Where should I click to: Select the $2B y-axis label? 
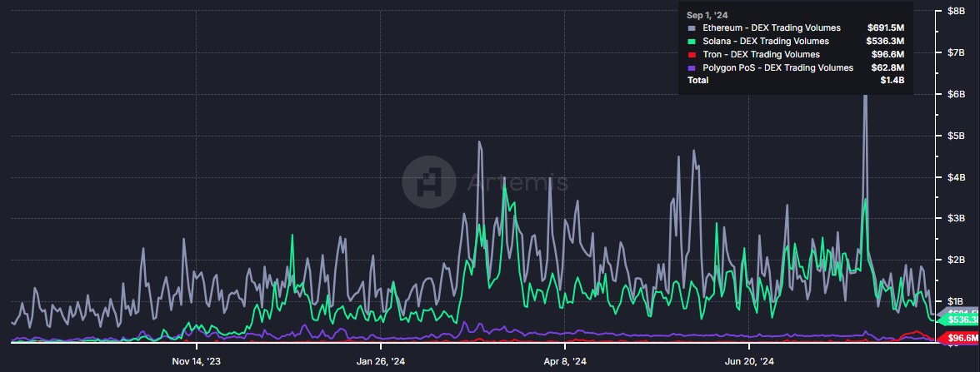pyautogui.click(x=955, y=260)
